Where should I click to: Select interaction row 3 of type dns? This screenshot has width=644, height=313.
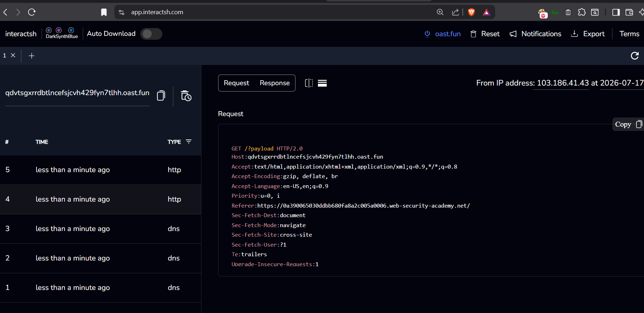(x=101, y=229)
